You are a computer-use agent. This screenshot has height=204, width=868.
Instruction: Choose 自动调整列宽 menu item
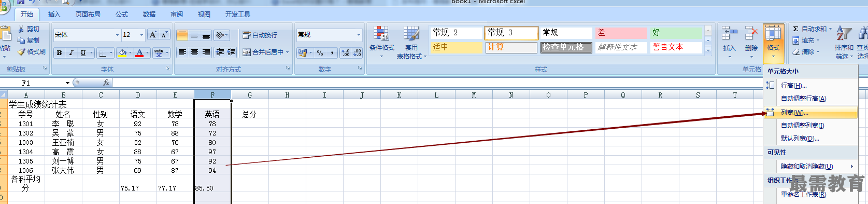pos(811,126)
